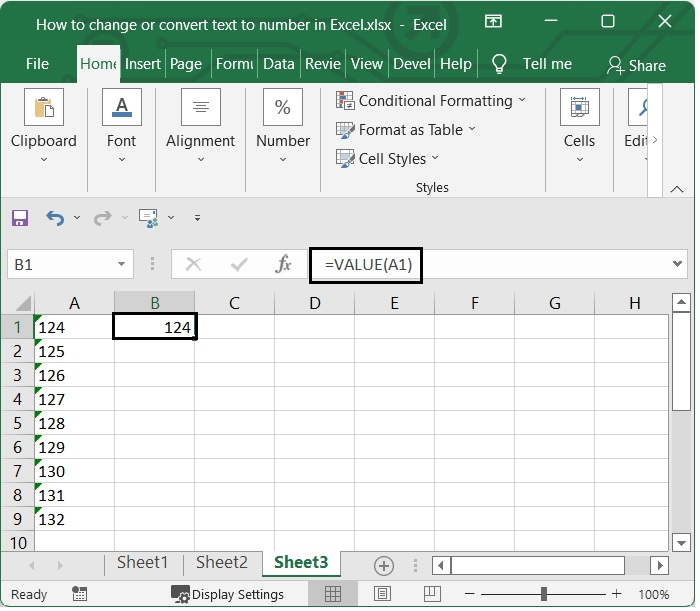Switch to Normal view
The image size is (700, 611).
tap(333, 594)
